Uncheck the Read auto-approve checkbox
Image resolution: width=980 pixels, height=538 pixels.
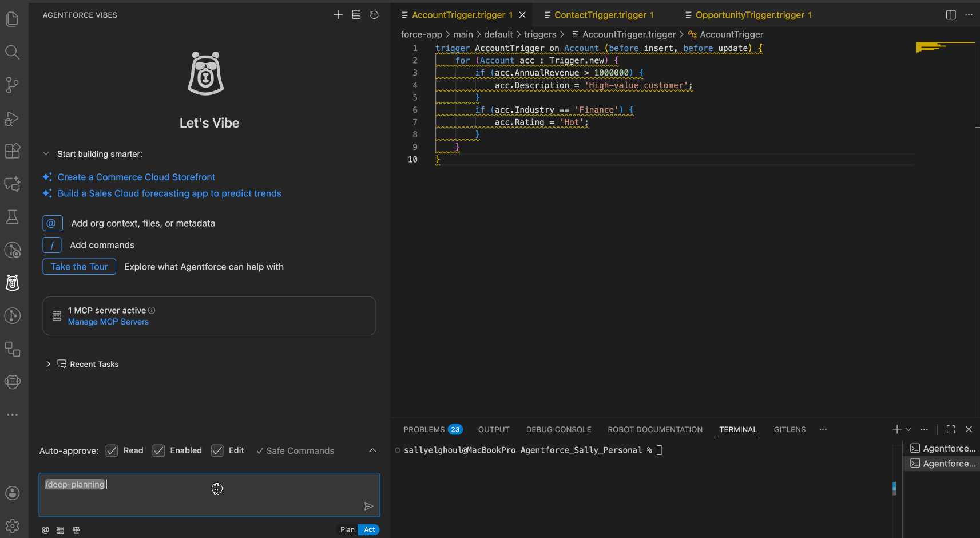pos(112,450)
